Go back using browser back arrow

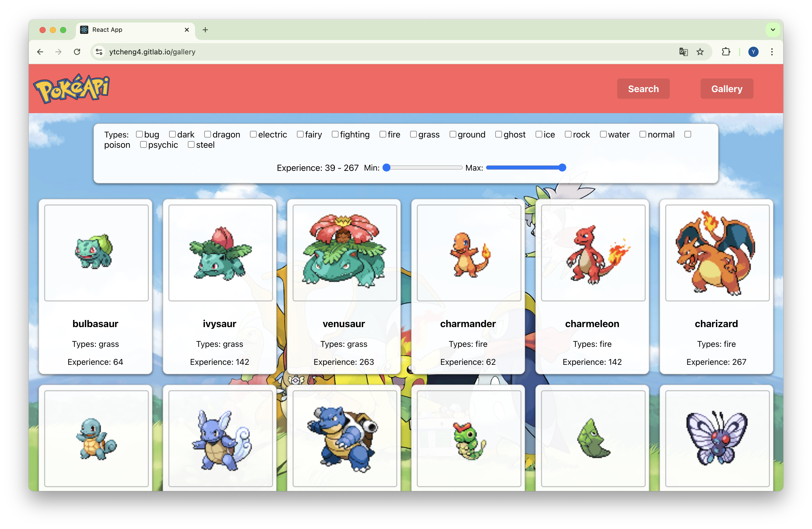click(x=40, y=52)
